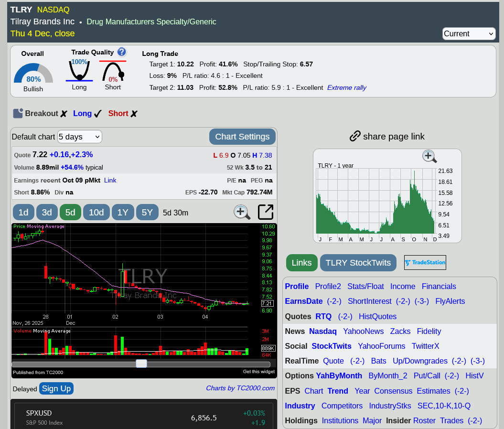504x429 pixels.
Task: Click the Short 0% trade quality gauge
Action: tap(113, 71)
